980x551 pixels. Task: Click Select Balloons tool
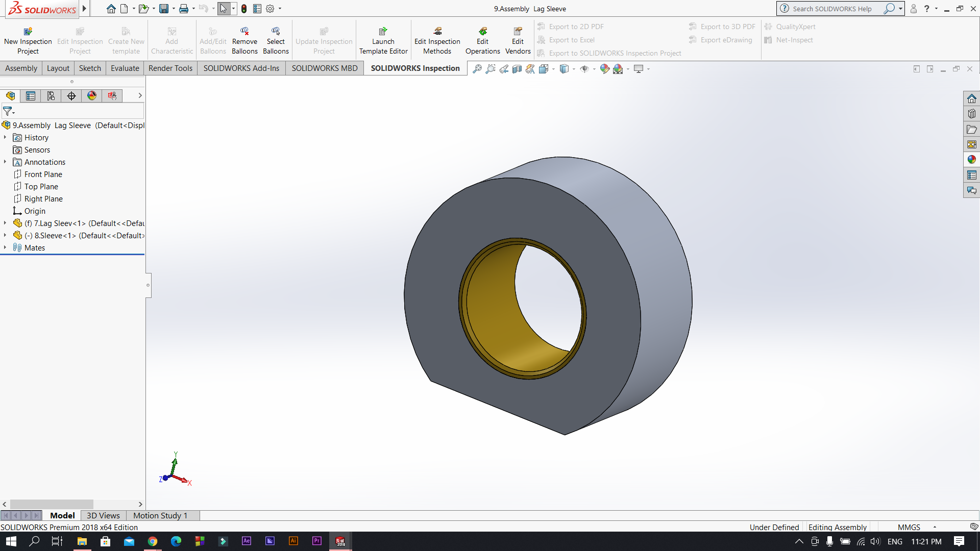pyautogui.click(x=276, y=40)
